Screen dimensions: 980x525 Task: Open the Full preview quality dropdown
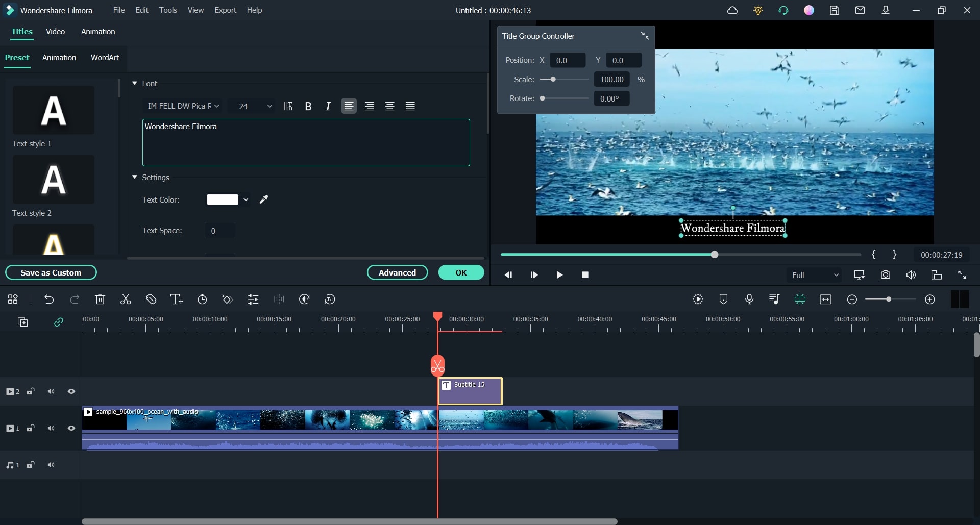(x=814, y=275)
